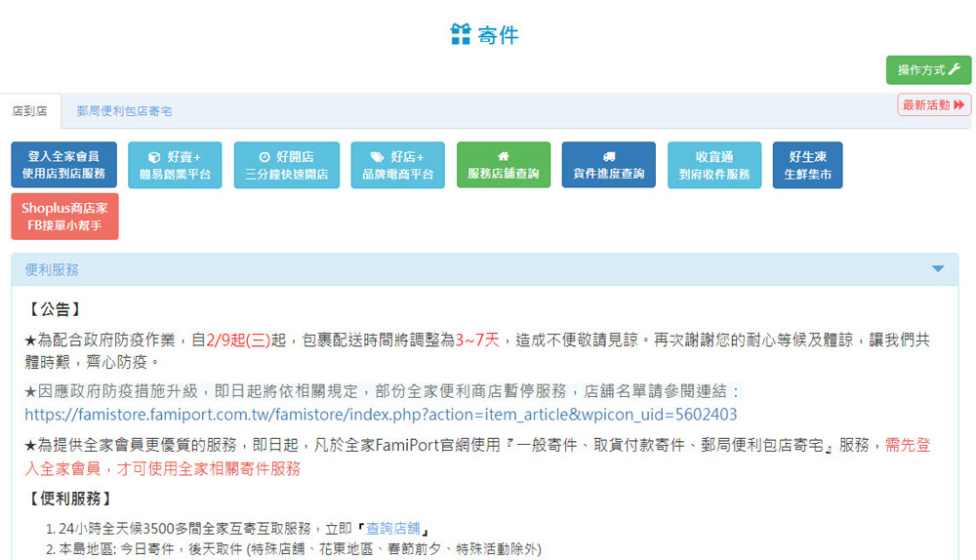Click the truck icon in 貨件進度查詢
The height and width of the screenshot is (560, 976).
pos(609,156)
